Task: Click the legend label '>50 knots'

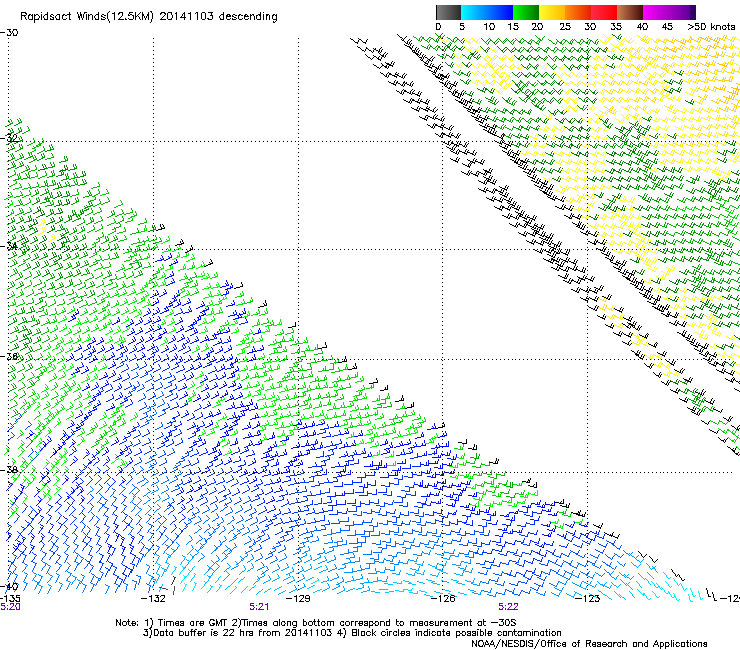Action: (711, 27)
